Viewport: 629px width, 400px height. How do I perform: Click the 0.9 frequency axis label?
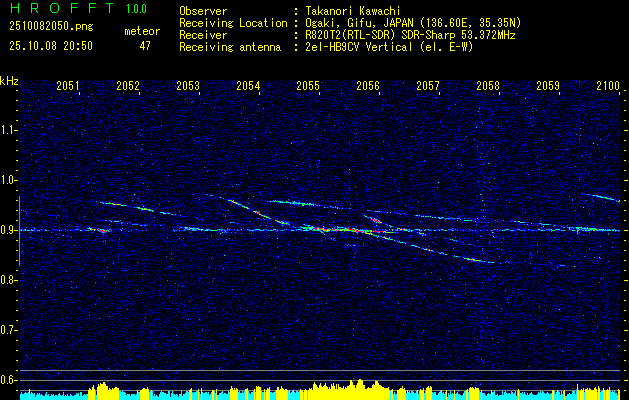point(8,230)
